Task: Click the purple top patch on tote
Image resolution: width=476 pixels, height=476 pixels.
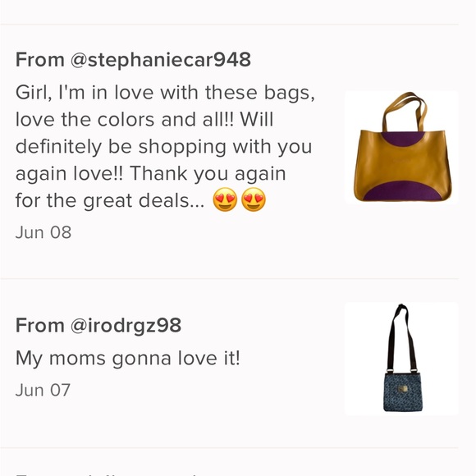Action: tap(402, 138)
